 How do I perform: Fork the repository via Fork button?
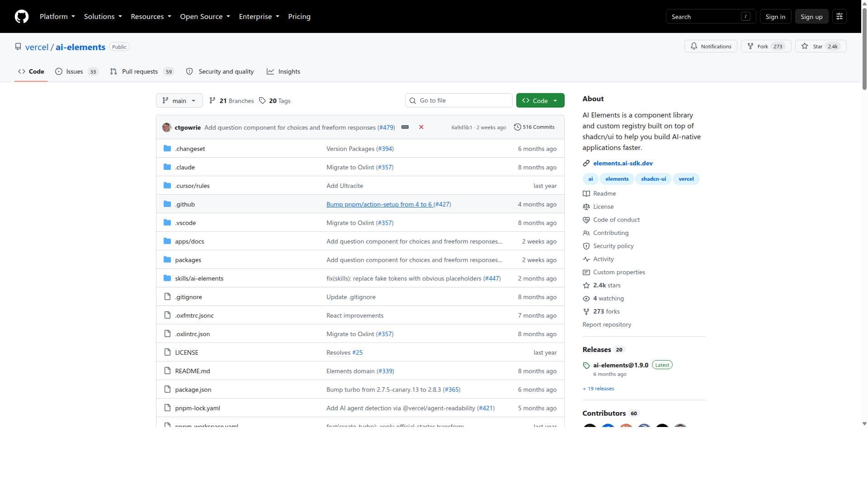click(x=766, y=47)
